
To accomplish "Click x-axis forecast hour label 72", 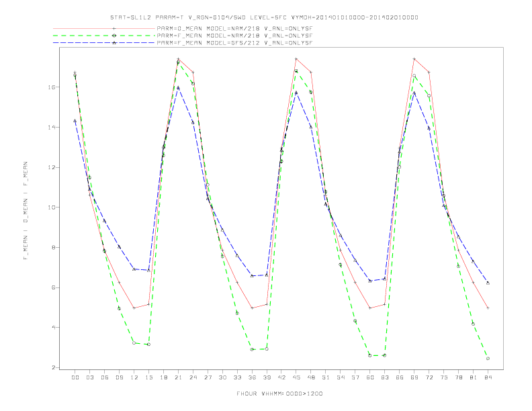I will pos(429,377).
